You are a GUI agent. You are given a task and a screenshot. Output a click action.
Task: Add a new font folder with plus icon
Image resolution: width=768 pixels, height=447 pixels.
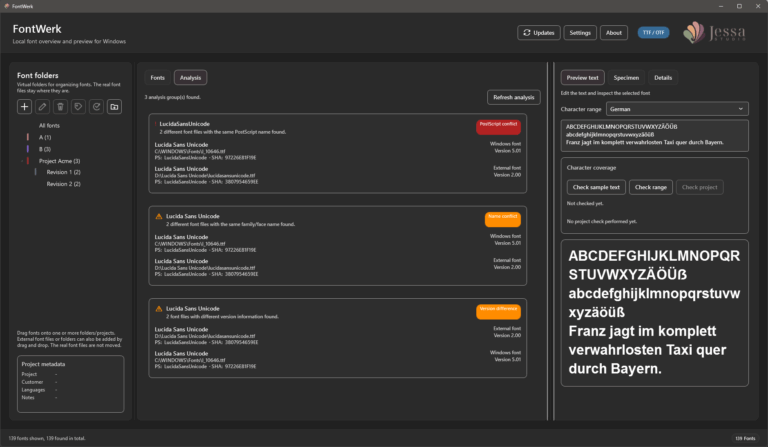tap(24, 106)
